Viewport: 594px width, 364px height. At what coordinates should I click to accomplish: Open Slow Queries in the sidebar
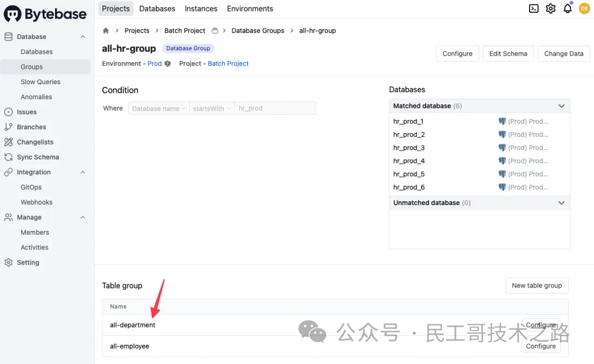point(41,82)
